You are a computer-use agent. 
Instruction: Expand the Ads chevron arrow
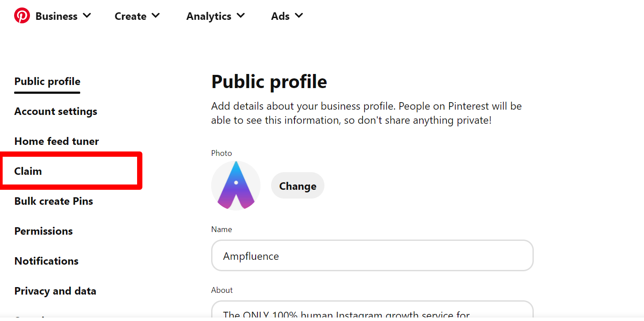click(x=299, y=16)
